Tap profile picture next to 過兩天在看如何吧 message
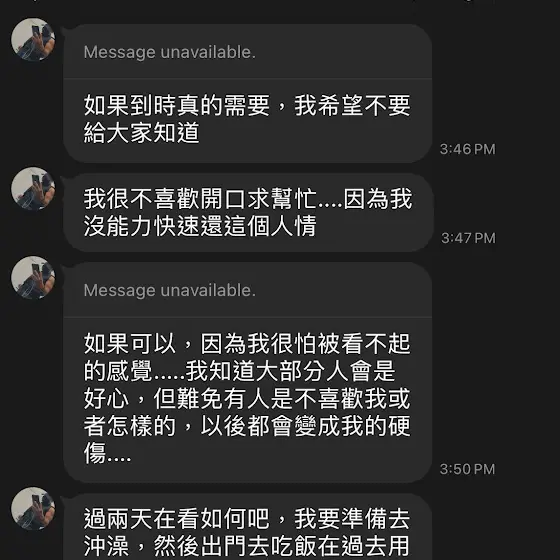Viewport: 560px width, 560px height. click(x=33, y=509)
